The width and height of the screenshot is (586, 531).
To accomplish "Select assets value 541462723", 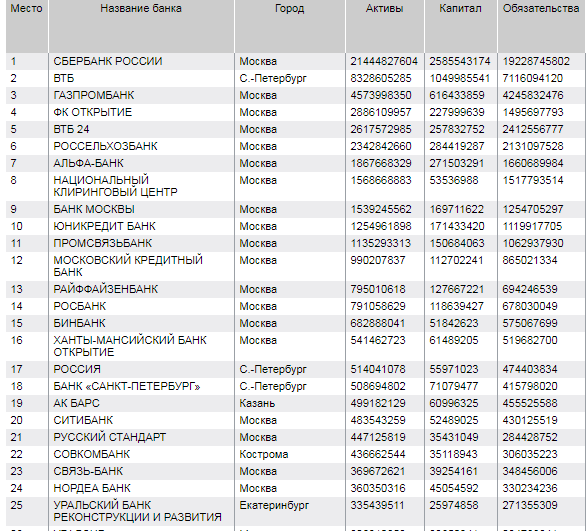I will (377, 340).
